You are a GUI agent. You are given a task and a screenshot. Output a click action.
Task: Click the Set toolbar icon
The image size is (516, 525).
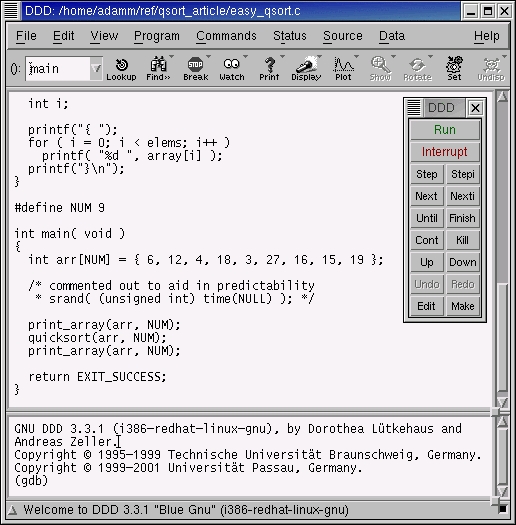click(454, 69)
